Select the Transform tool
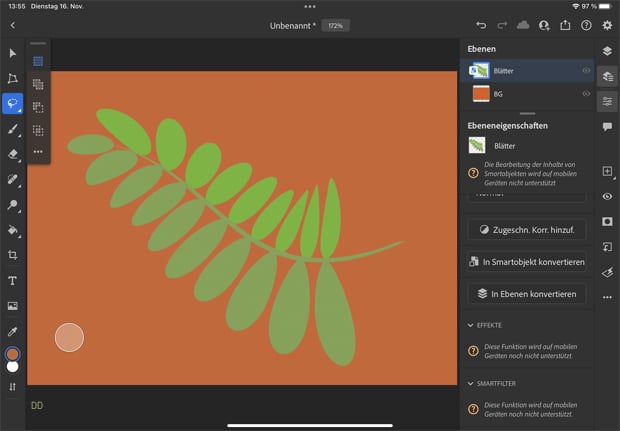 [13, 78]
